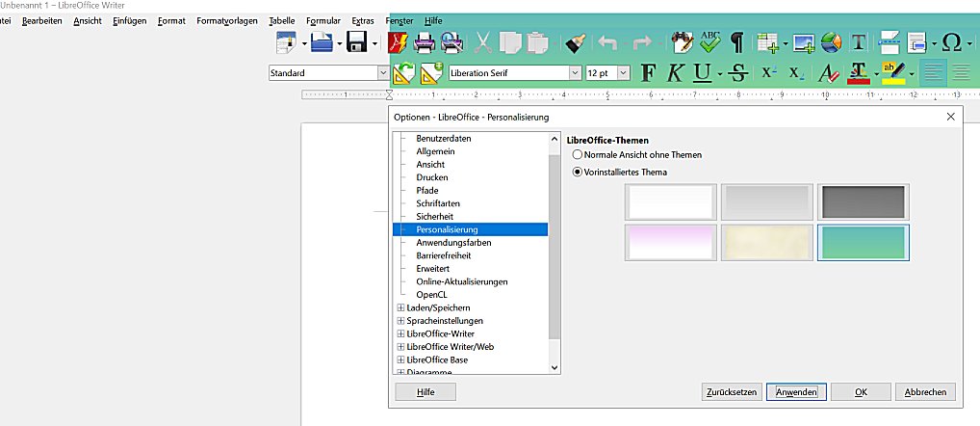This screenshot has height=426, width=980.
Task: Apply the red font color
Action: [x=858, y=73]
